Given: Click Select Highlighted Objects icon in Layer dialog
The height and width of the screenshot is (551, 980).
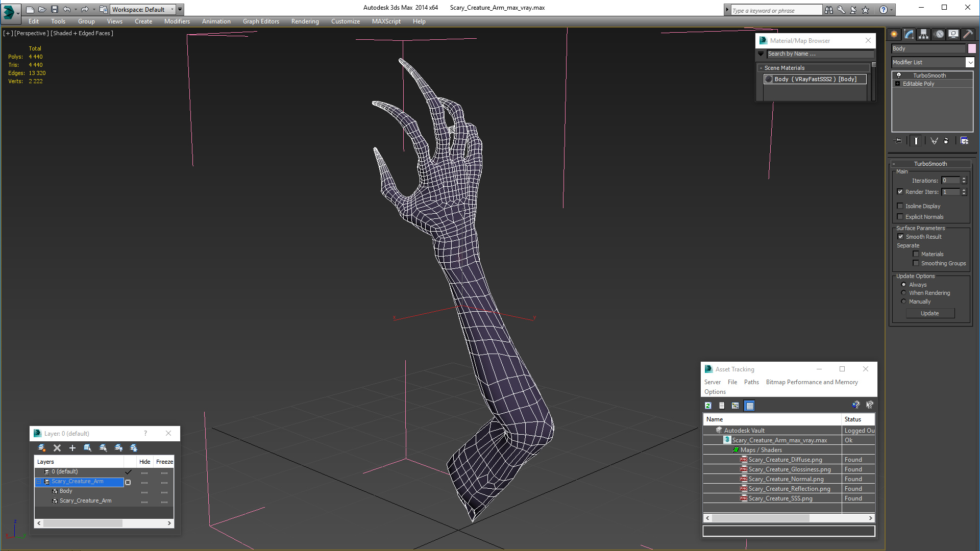Looking at the screenshot, I should click(88, 448).
